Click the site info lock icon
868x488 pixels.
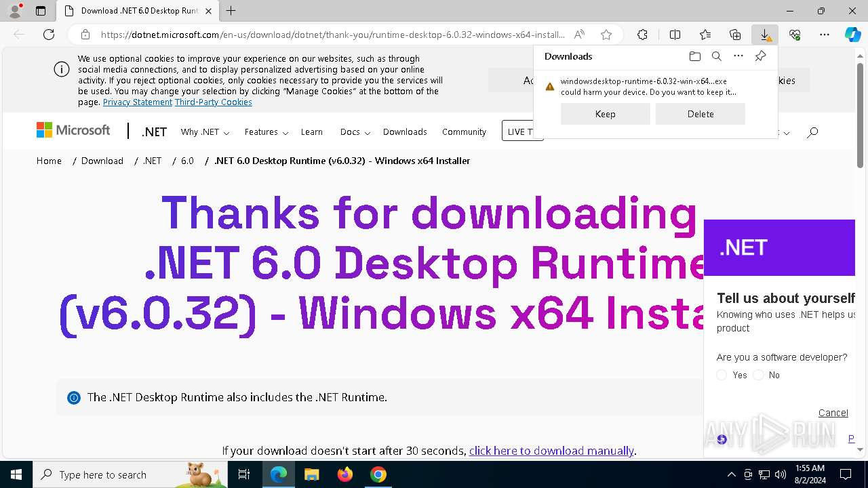[85, 35]
